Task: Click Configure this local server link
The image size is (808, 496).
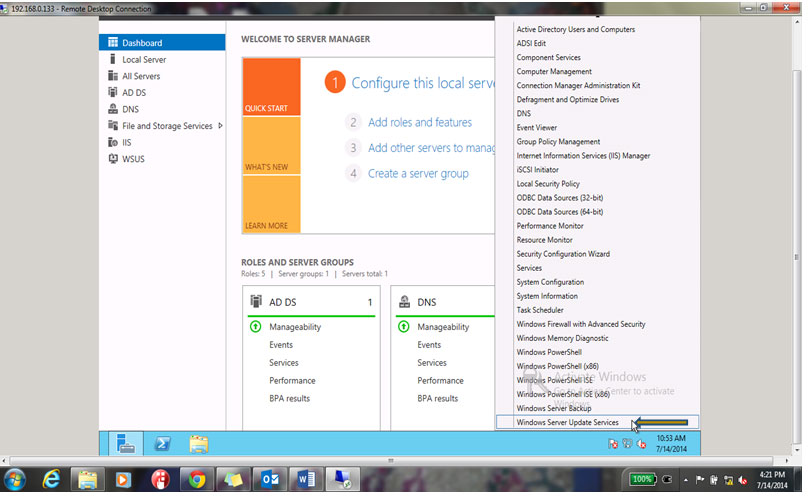Action: coord(423,83)
